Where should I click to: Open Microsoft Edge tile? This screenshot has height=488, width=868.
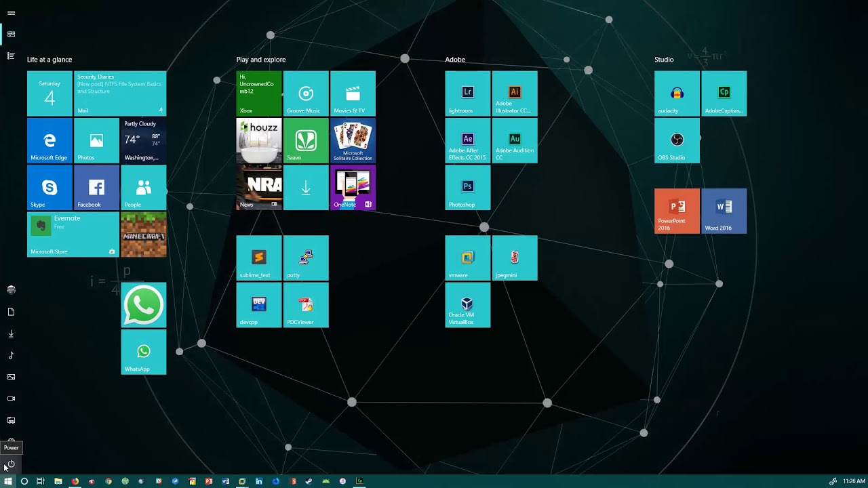(x=50, y=140)
